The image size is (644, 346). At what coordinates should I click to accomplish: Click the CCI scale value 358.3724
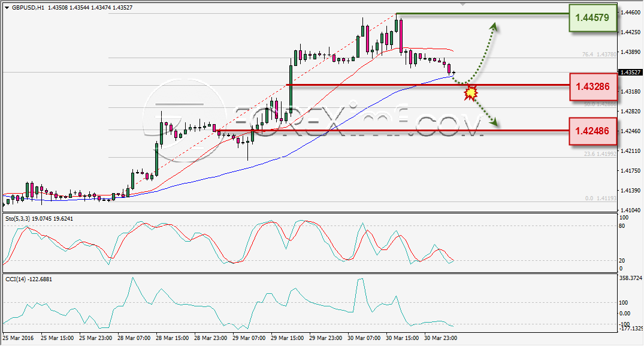pos(630,278)
